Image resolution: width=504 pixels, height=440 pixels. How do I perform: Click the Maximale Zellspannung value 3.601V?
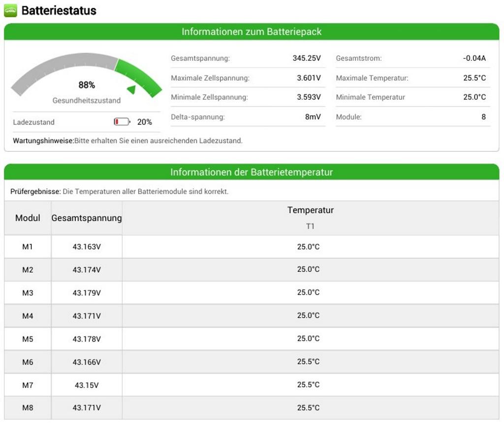pos(309,78)
